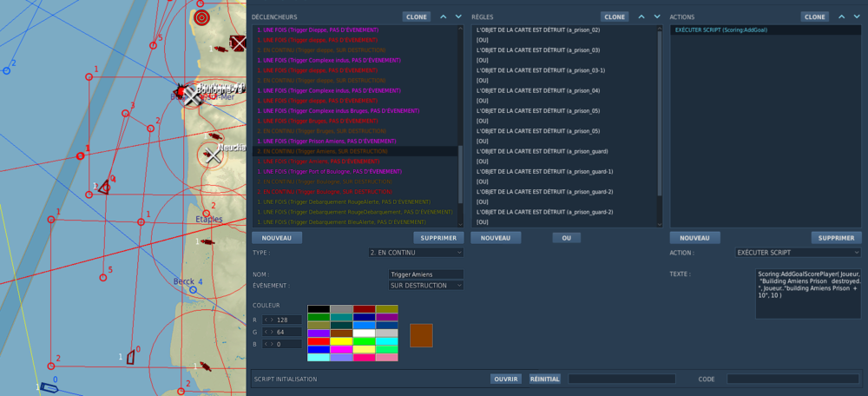Screen dimensions: 868x396
Task: Open the TYPE dropdown showing 2. EN CONTINU
Action: (416, 253)
